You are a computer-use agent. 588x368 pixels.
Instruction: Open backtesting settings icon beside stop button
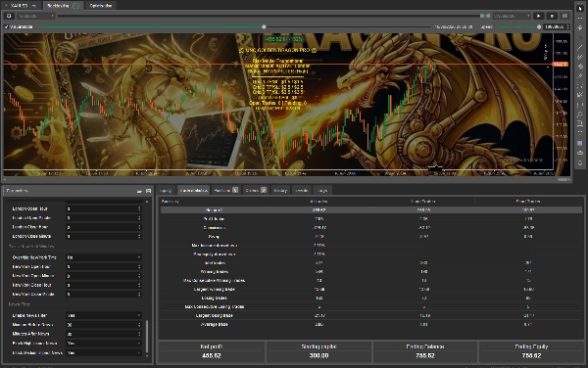564,16
